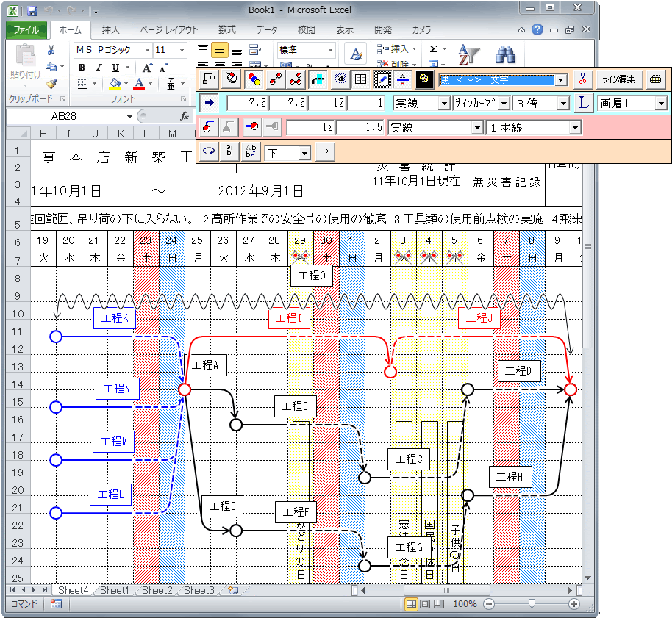Click the book-pages icon in the floating toolbar
672x618 pixels.
click(x=360, y=79)
